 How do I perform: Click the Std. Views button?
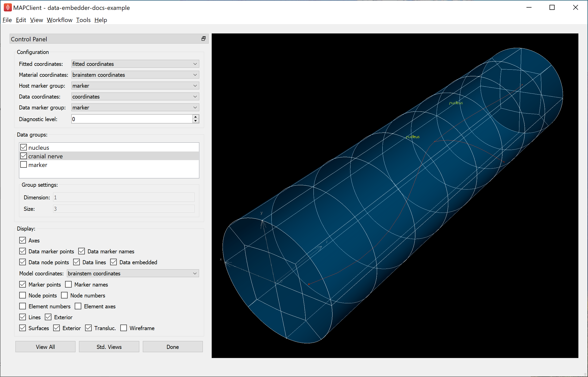(109, 347)
